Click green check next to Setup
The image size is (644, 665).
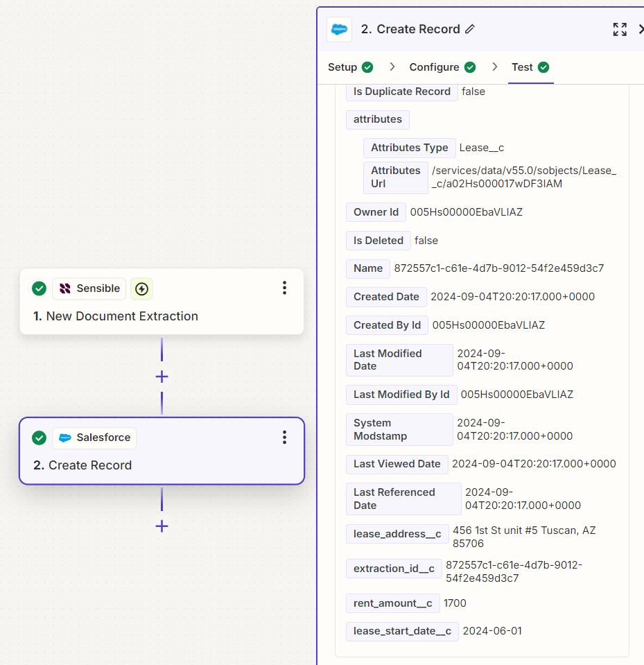367,67
